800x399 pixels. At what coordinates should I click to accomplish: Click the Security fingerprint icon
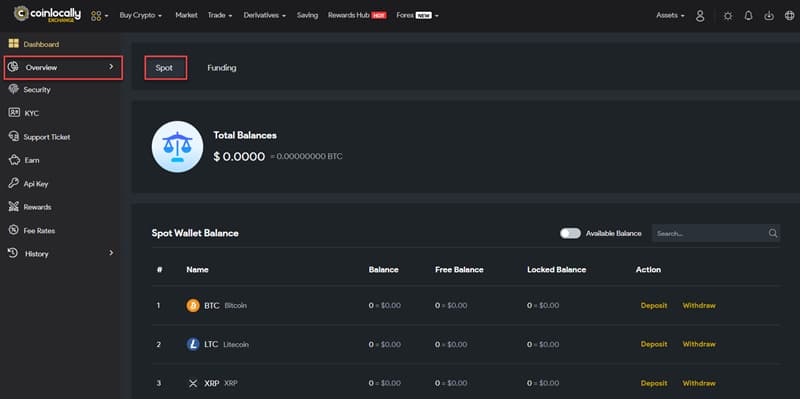13,89
